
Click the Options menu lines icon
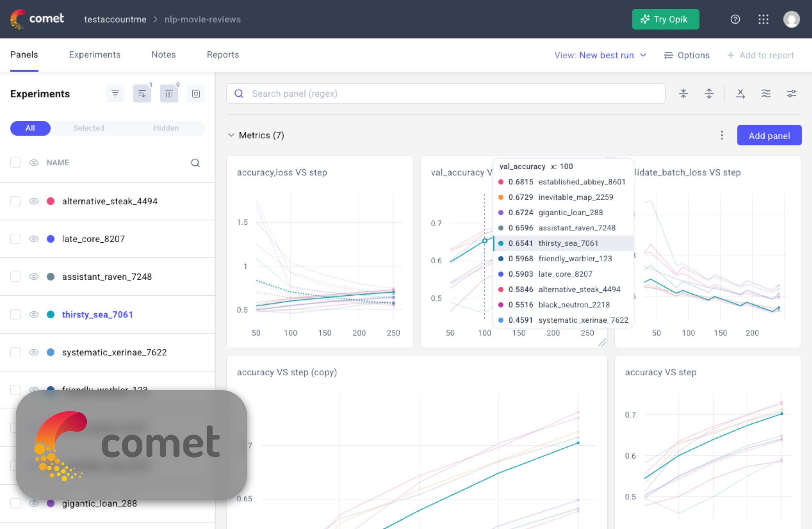[x=668, y=55]
